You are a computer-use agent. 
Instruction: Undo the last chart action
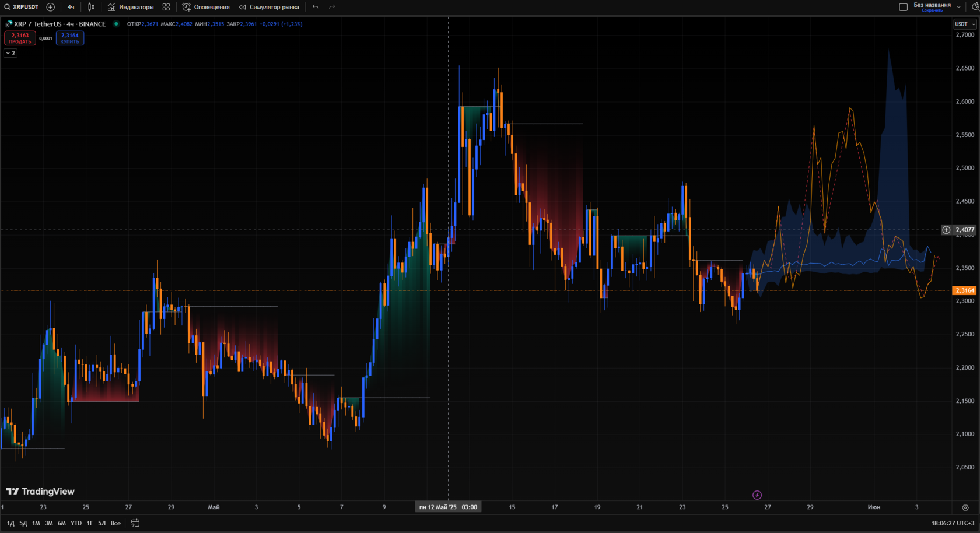click(316, 7)
